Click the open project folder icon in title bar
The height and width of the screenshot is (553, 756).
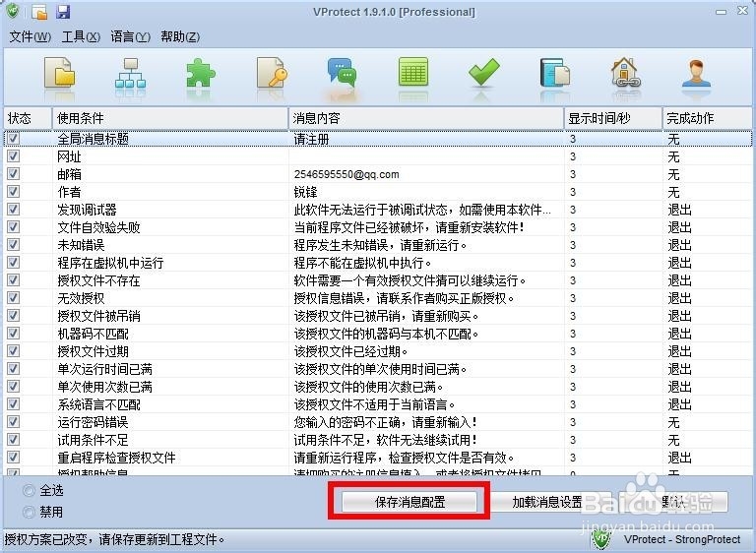pyautogui.click(x=40, y=12)
